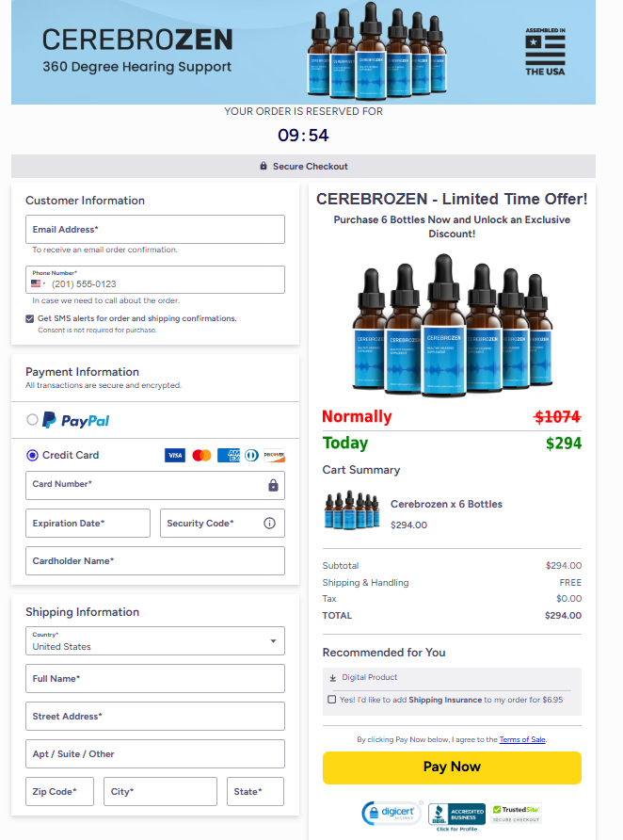Click the Security Code info icon

[x=269, y=524]
